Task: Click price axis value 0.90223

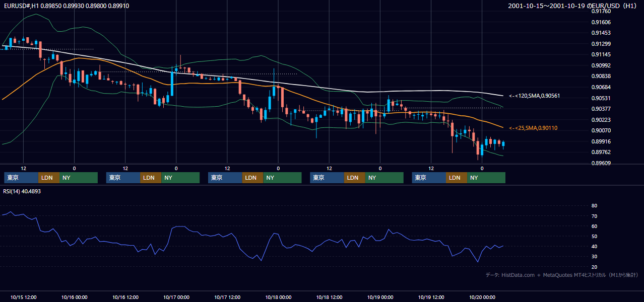Action: tap(601, 120)
